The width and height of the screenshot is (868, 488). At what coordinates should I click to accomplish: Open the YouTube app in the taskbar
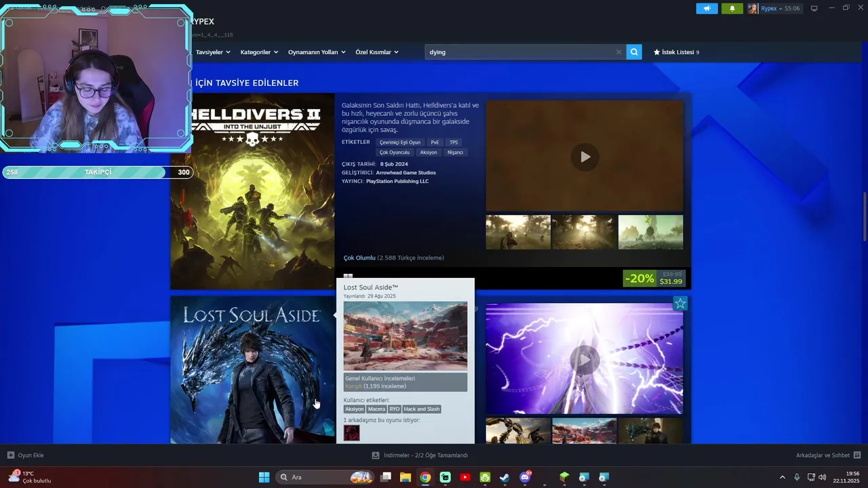(x=465, y=477)
